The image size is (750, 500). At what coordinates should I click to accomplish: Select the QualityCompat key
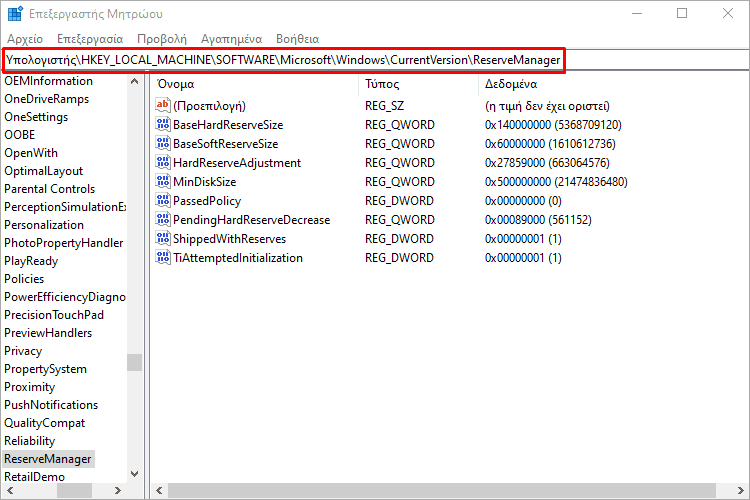[44, 423]
